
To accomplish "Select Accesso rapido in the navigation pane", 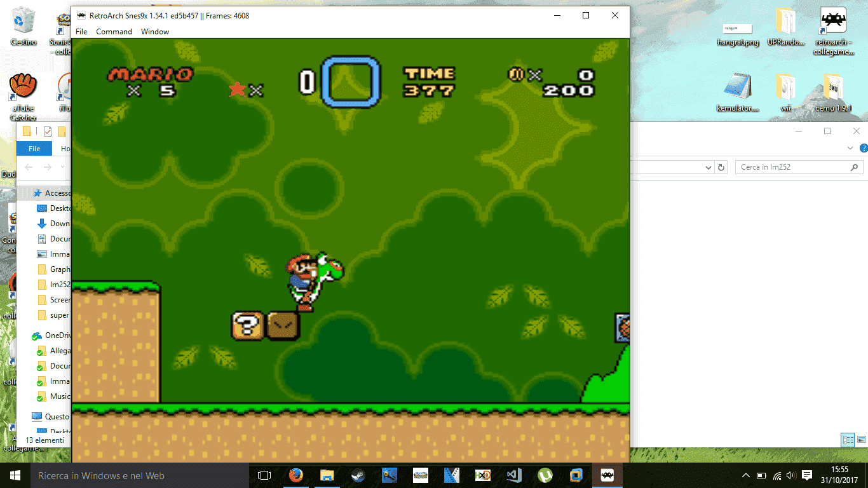I will pos(51,193).
